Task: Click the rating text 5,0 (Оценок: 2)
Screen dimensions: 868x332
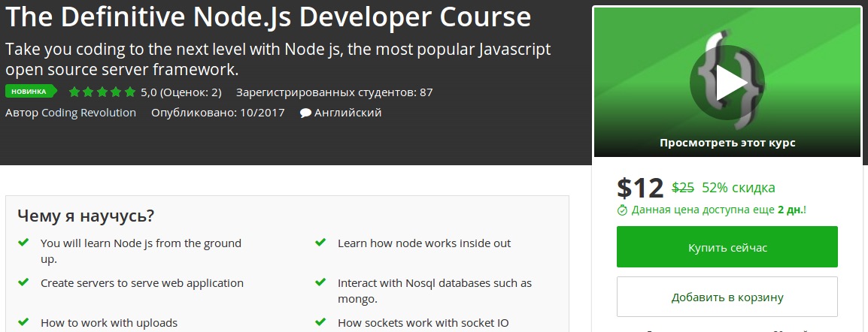Action: pos(181,92)
